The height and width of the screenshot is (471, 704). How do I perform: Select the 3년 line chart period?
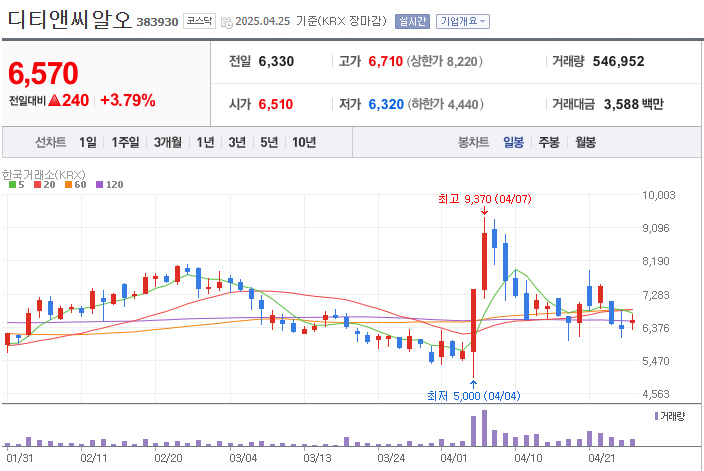click(x=237, y=142)
